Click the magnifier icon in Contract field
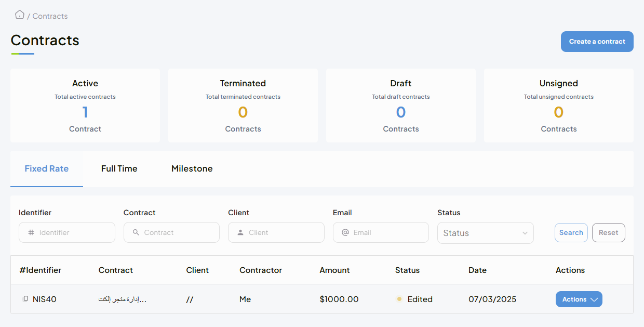 136,233
